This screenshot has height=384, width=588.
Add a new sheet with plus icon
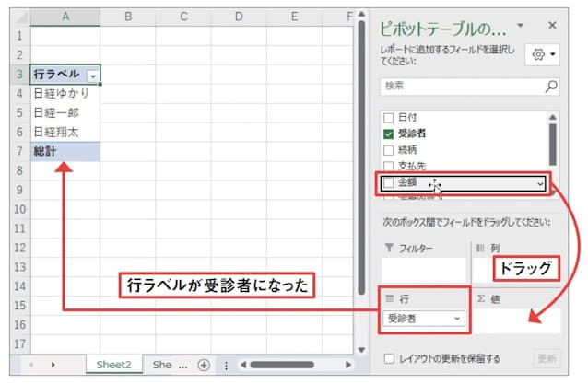204,365
